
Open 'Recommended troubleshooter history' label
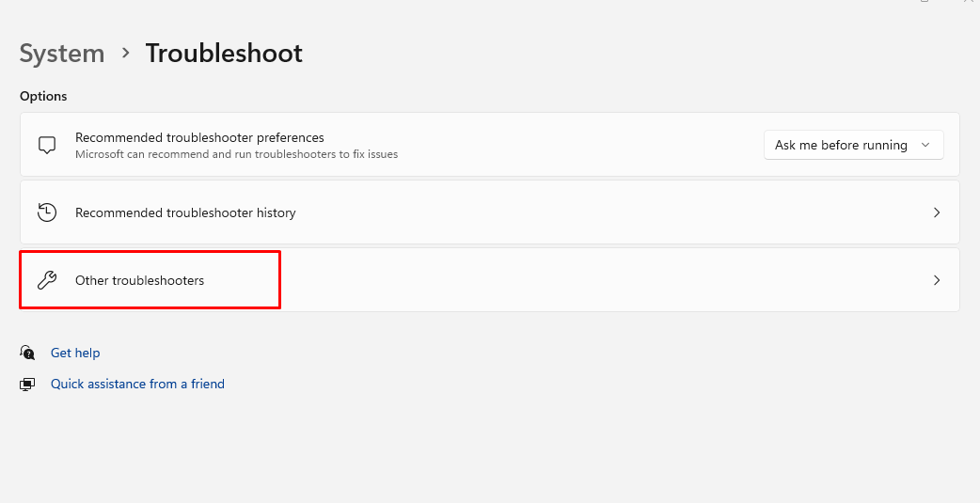click(185, 212)
